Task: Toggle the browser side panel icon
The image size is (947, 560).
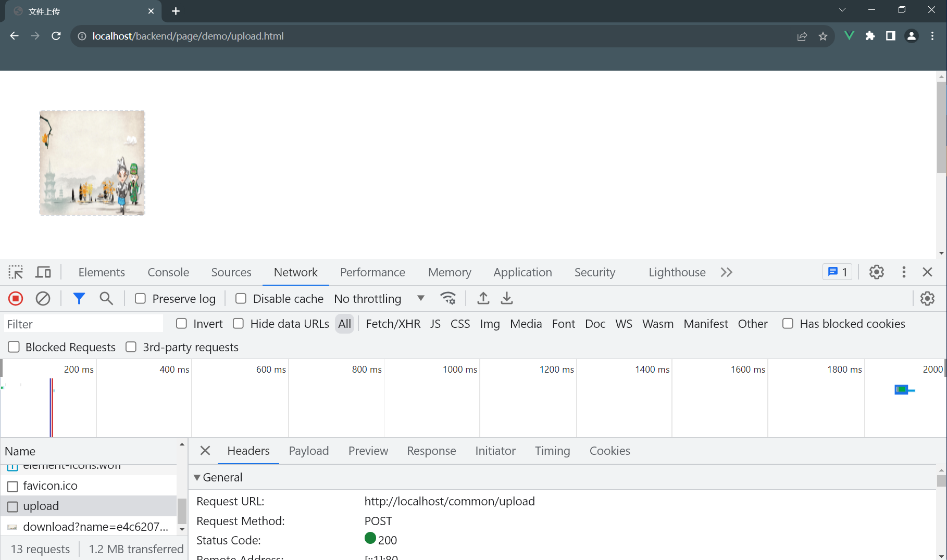Action: 891,36
